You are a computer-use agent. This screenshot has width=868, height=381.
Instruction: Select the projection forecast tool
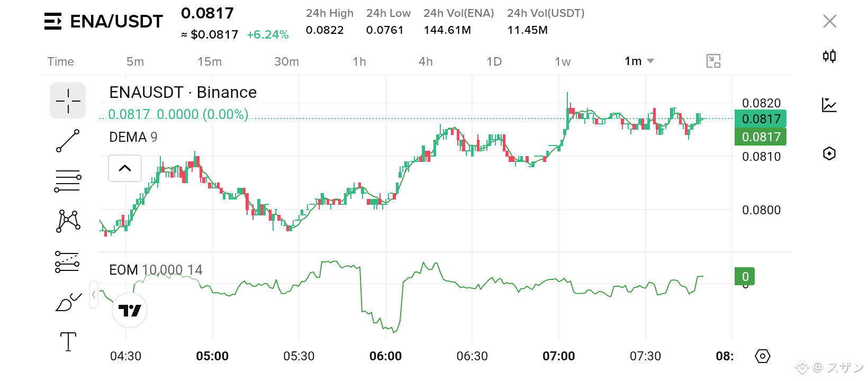68,262
